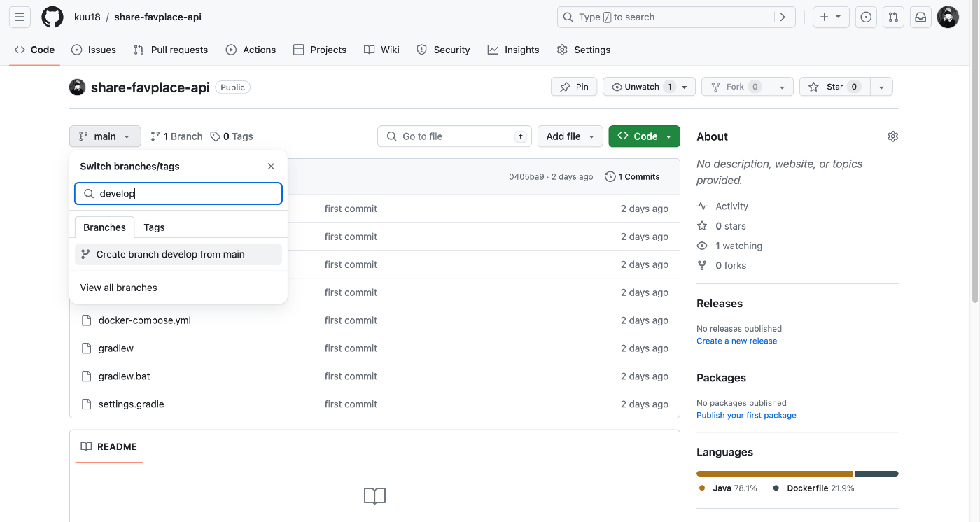Expand the Star lists caret
Image resolution: width=980 pixels, height=522 pixels.
(x=881, y=87)
